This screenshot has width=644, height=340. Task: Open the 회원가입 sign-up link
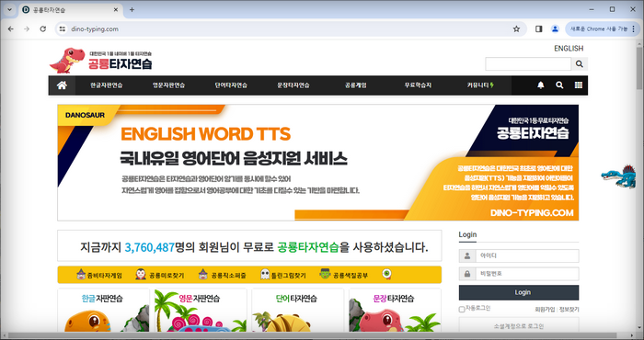coord(545,310)
